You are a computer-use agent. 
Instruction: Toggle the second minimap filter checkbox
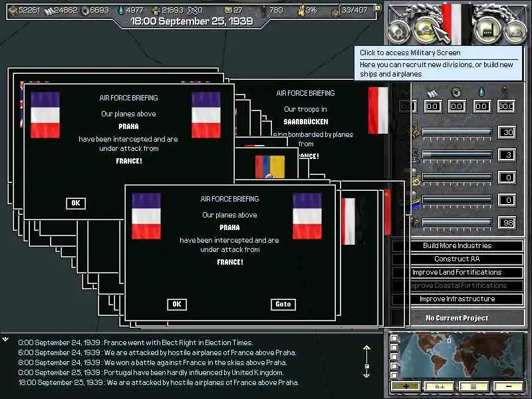[x=394, y=347]
